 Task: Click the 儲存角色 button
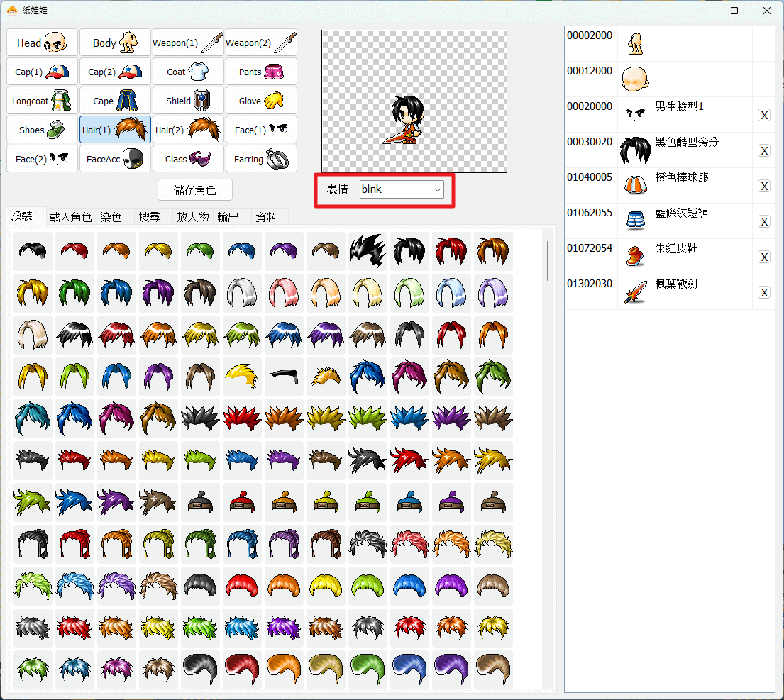195,190
